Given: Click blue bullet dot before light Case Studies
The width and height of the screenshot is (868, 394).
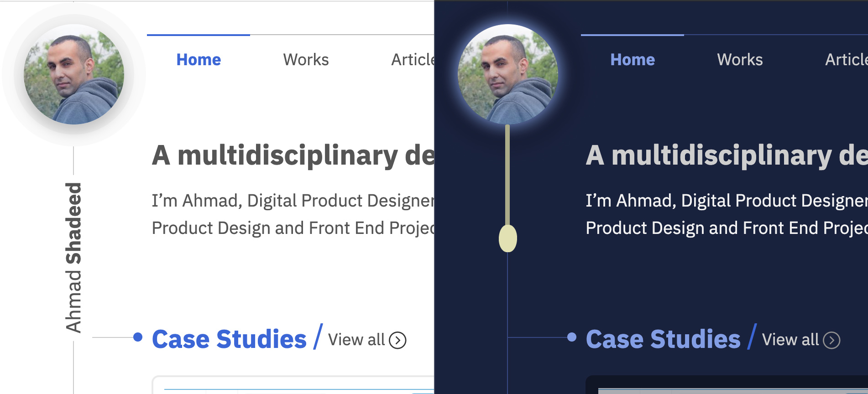Looking at the screenshot, I should pyautogui.click(x=138, y=337).
